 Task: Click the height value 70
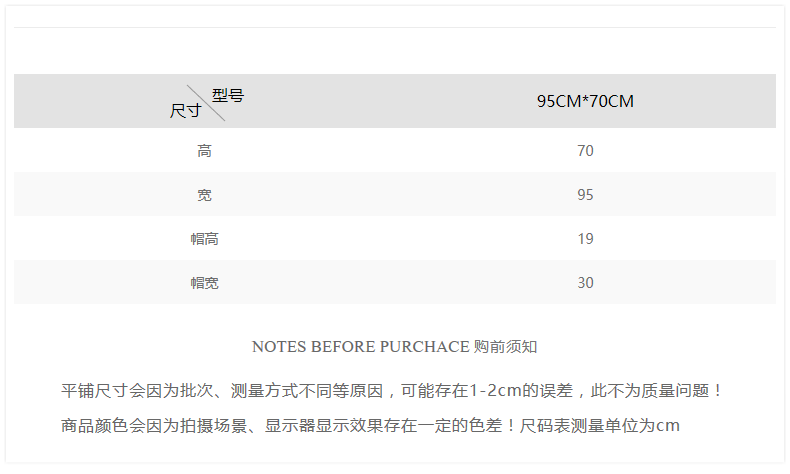(x=585, y=151)
